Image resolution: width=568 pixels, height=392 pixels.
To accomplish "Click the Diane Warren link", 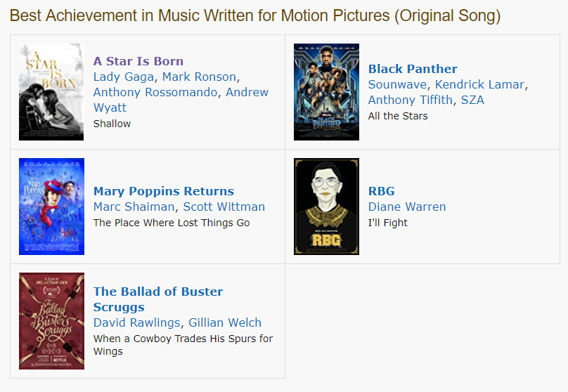I will [407, 207].
